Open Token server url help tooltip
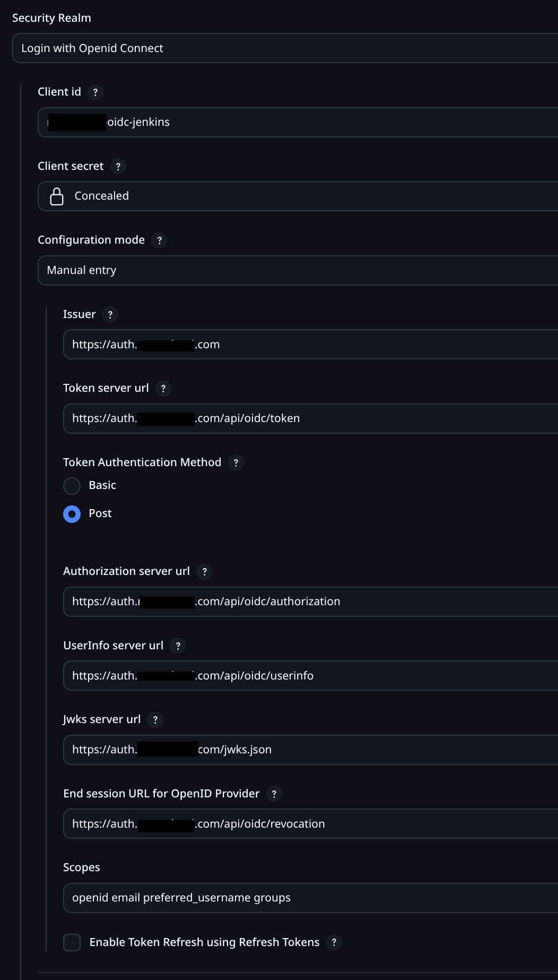 pyautogui.click(x=163, y=389)
